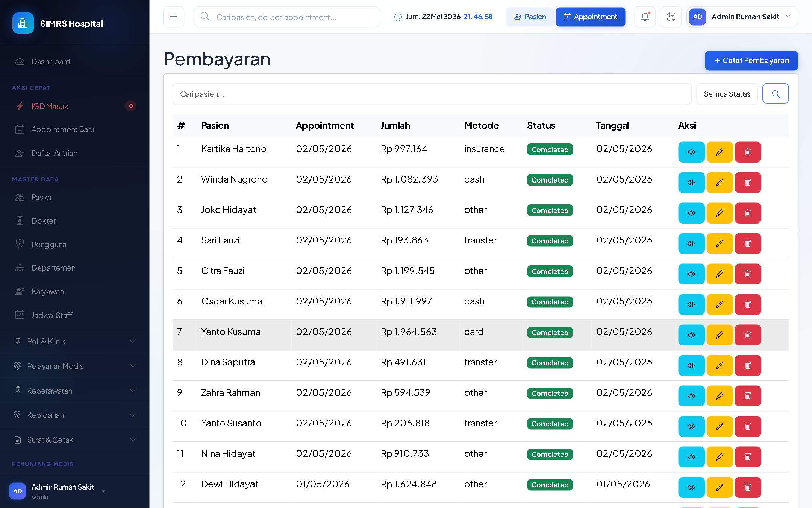Open the notifications bell
This screenshot has height=508, width=812.
pyautogui.click(x=645, y=17)
